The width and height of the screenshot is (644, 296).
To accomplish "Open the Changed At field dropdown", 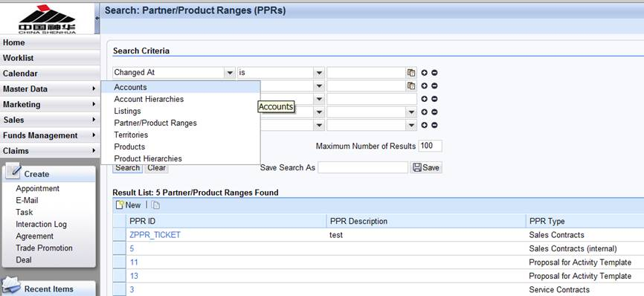I will coord(230,73).
